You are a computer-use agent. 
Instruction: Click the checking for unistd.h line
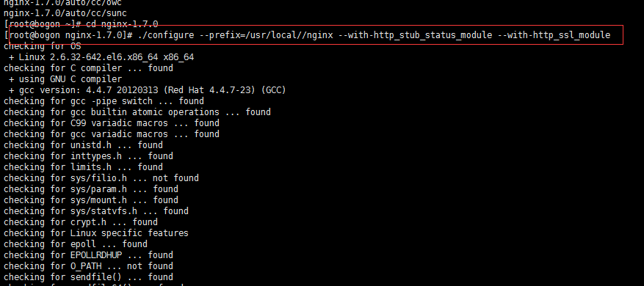(x=84, y=145)
